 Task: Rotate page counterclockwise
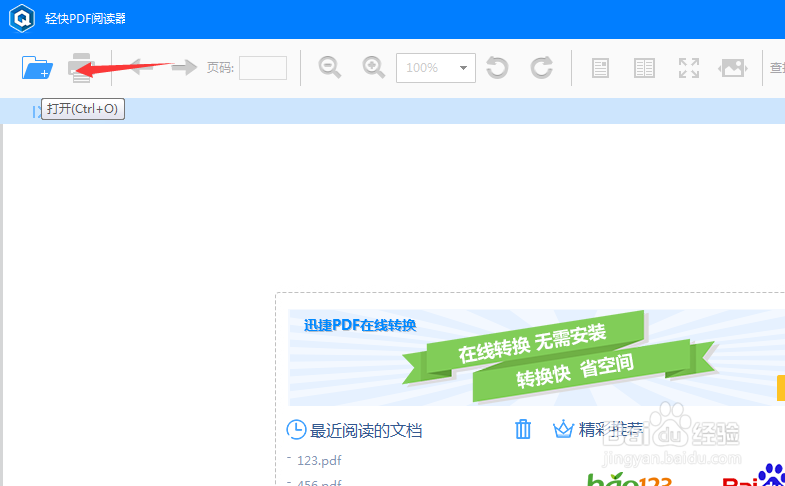tap(497, 68)
